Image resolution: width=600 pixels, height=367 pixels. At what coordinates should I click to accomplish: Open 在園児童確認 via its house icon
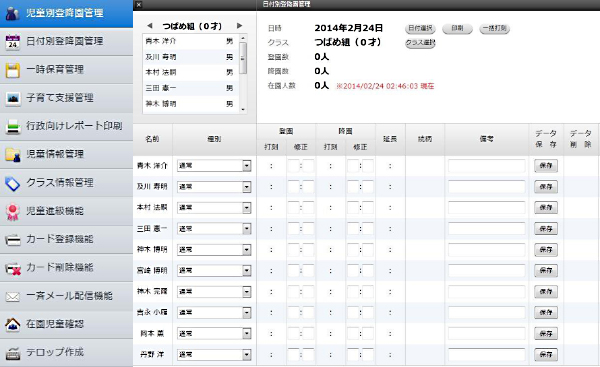click(12, 325)
